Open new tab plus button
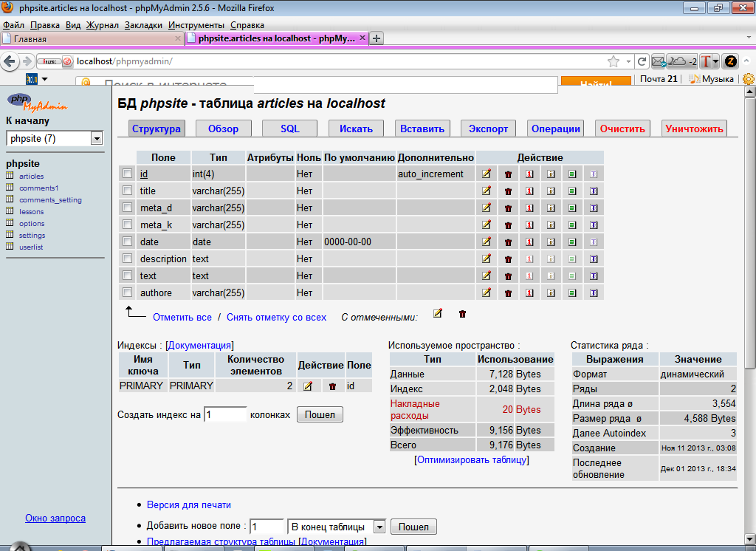The height and width of the screenshot is (551, 756). coord(377,38)
